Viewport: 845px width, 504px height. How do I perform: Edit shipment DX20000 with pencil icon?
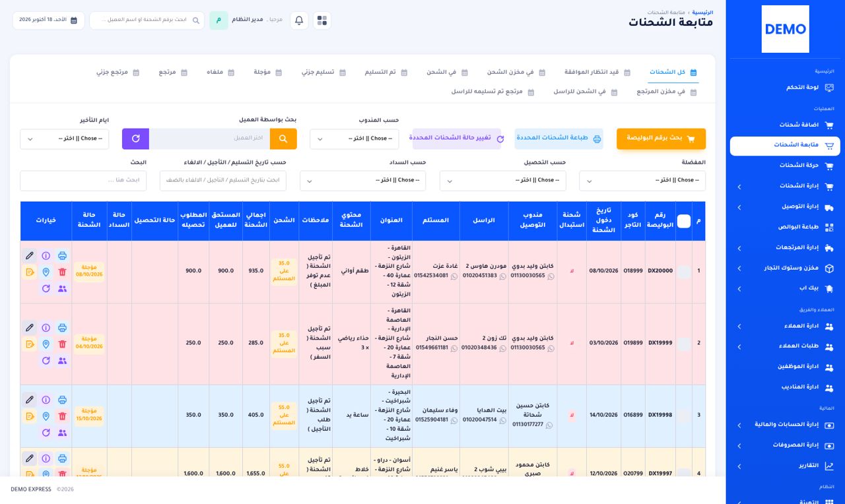(x=29, y=255)
